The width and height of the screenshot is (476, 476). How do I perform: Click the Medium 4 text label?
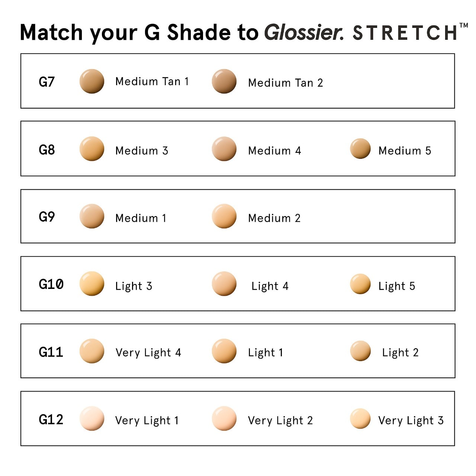pos(274,151)
